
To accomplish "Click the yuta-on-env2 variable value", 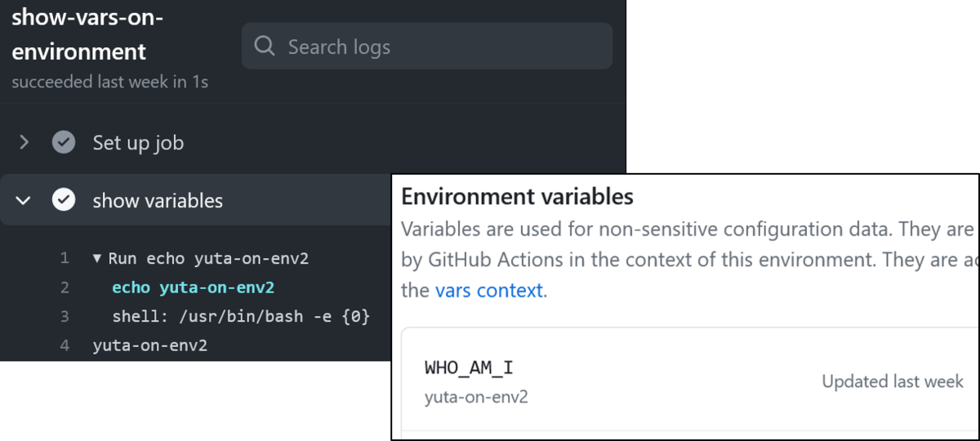I will point(476,398).
